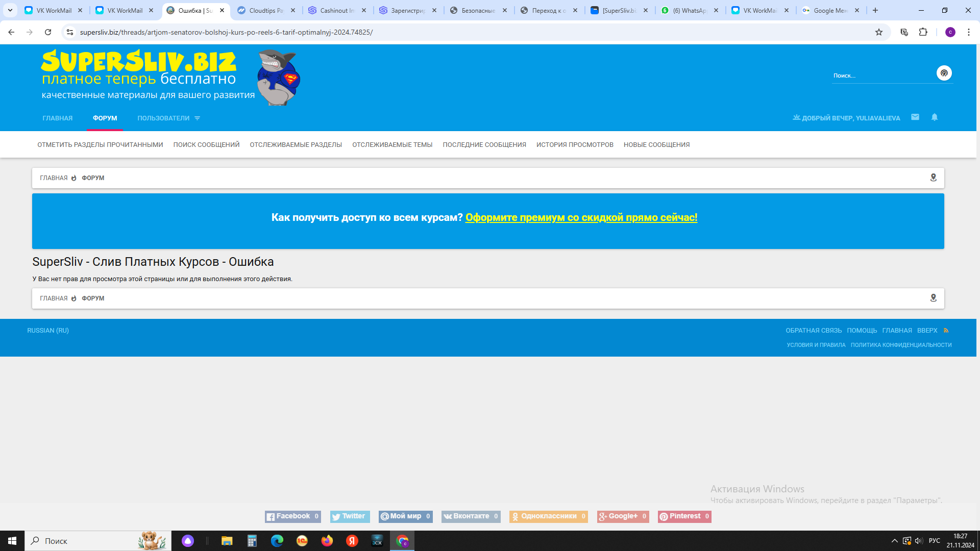
Task: Focus the Поиск search field in header
Action: coord(883,76)
